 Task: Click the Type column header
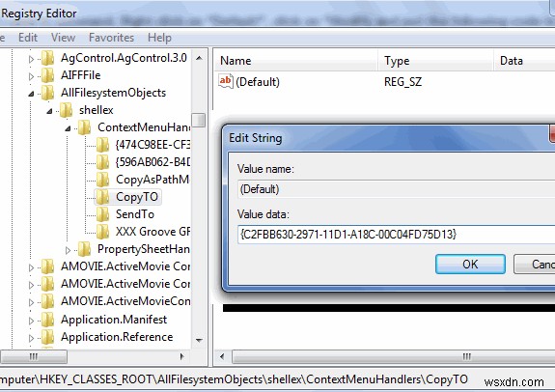(x=435, y=61)
